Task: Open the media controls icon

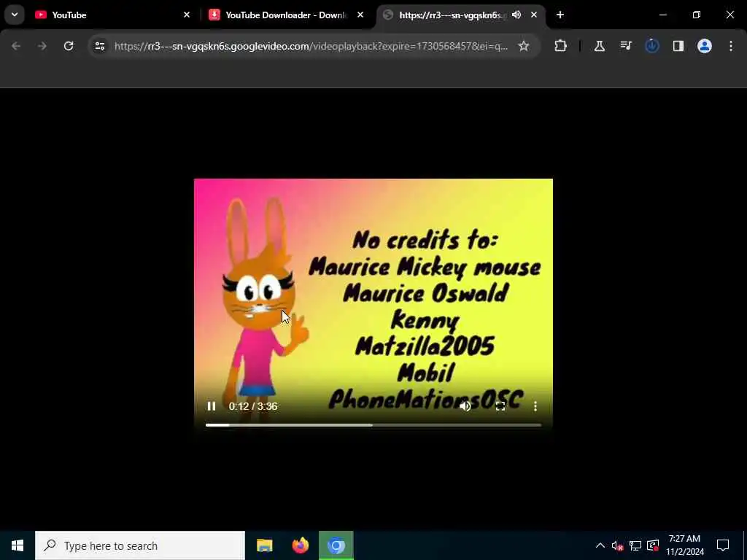Action: [626, 46]
